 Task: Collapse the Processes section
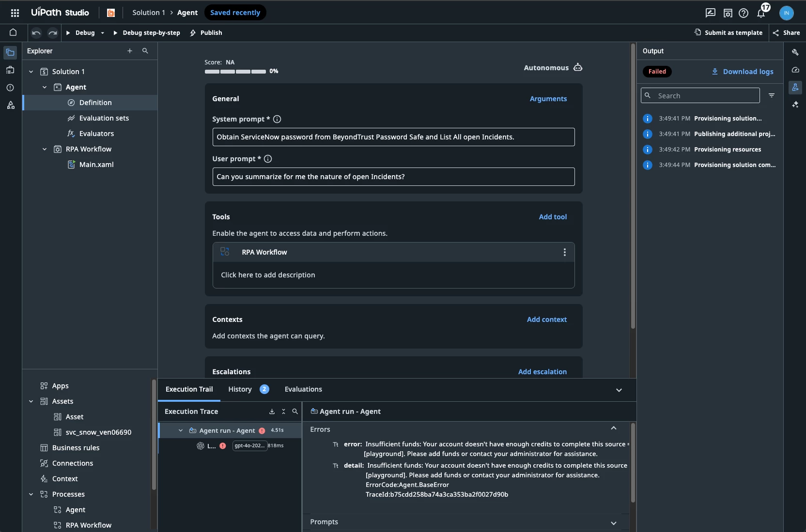pos(31,494)
